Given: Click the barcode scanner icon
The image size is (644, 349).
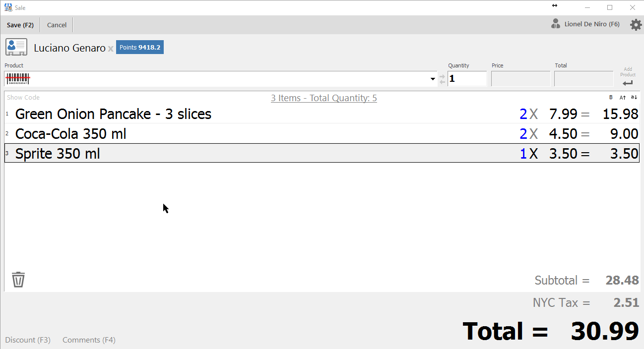Looking at the screenshot, I should pos(18,78).
